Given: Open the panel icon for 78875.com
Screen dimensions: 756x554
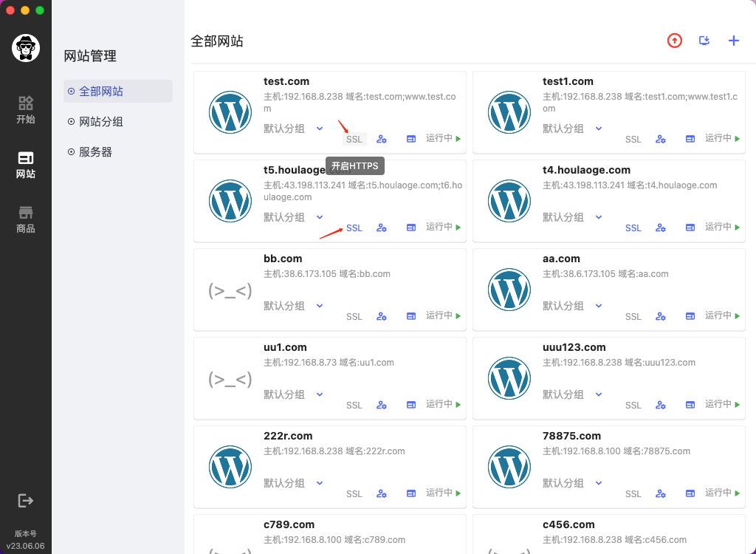Looking at the screenshot, I should point(690,493).
